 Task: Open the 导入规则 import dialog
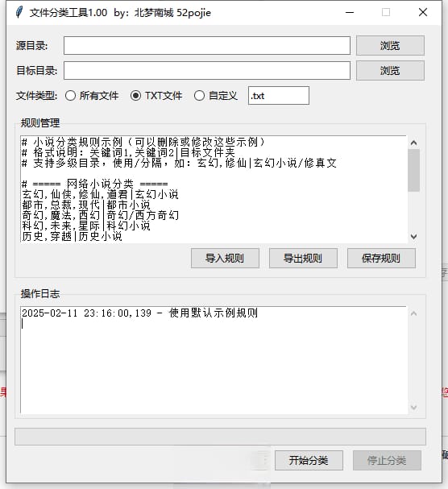tap(225, 259)
